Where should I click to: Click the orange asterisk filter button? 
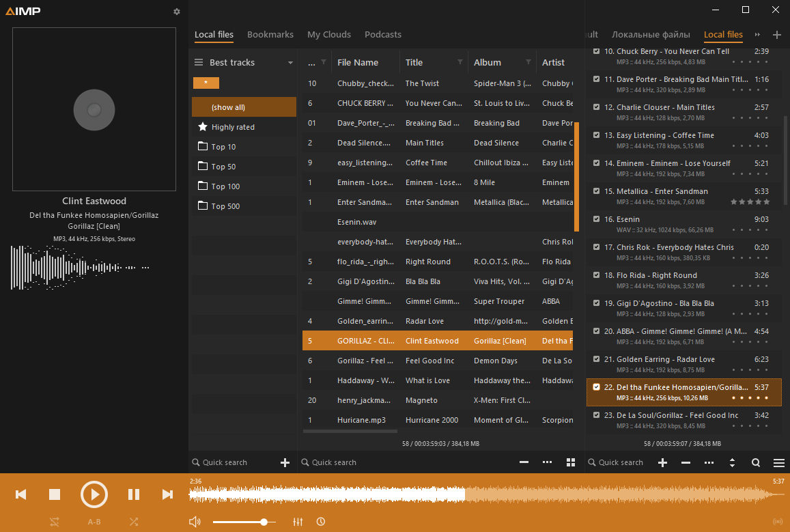tap(206, 83)
